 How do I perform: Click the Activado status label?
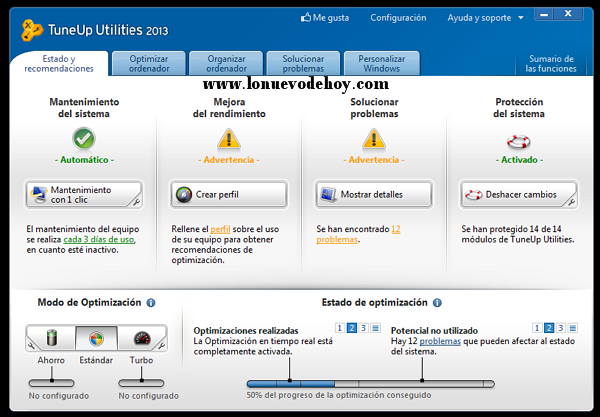519,160
